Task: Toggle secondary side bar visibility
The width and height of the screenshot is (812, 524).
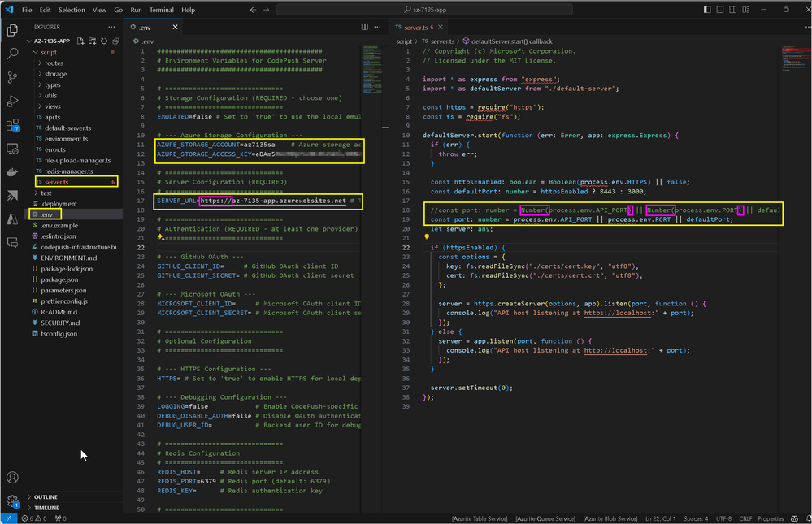Action: pyautogui.click(x=733, y=10)
